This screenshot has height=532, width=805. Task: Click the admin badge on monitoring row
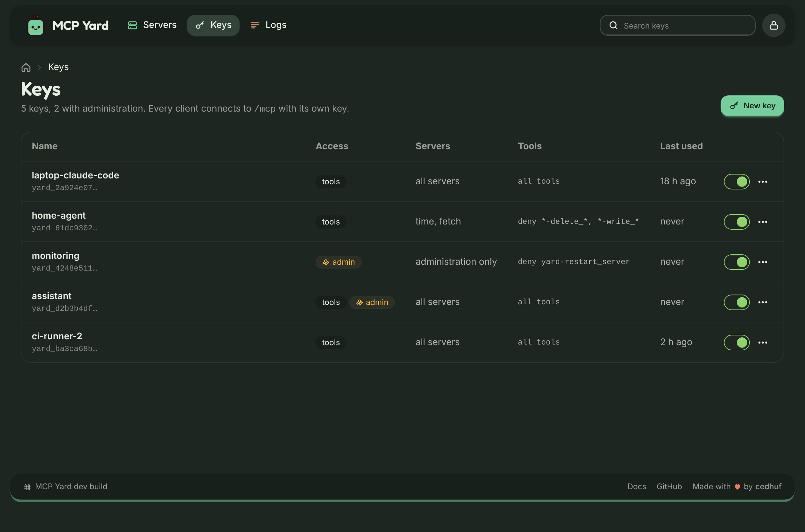tap(338, 262)
